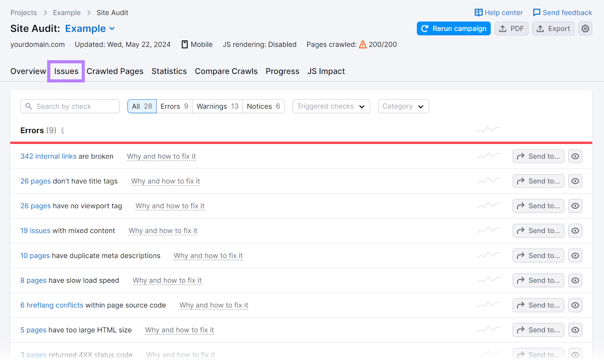604x364 pixels.
Task: Expand the Triggered checks dropdown
Action: [331, 106]
